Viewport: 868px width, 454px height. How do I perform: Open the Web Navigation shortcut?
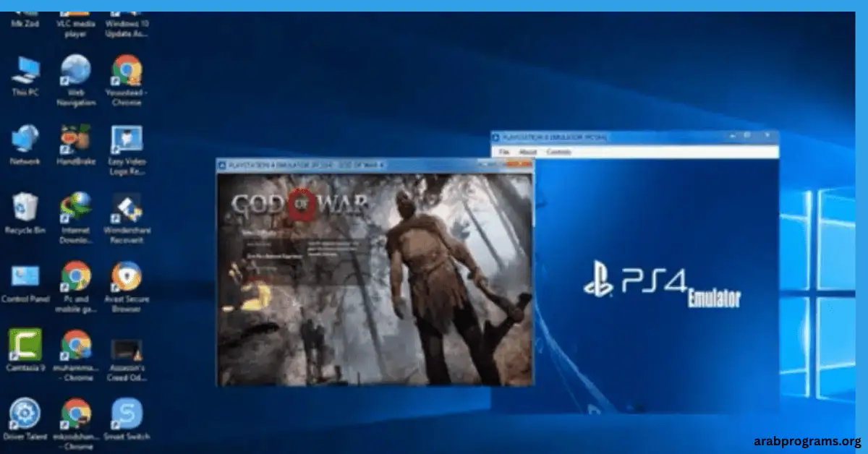[76, 79]
